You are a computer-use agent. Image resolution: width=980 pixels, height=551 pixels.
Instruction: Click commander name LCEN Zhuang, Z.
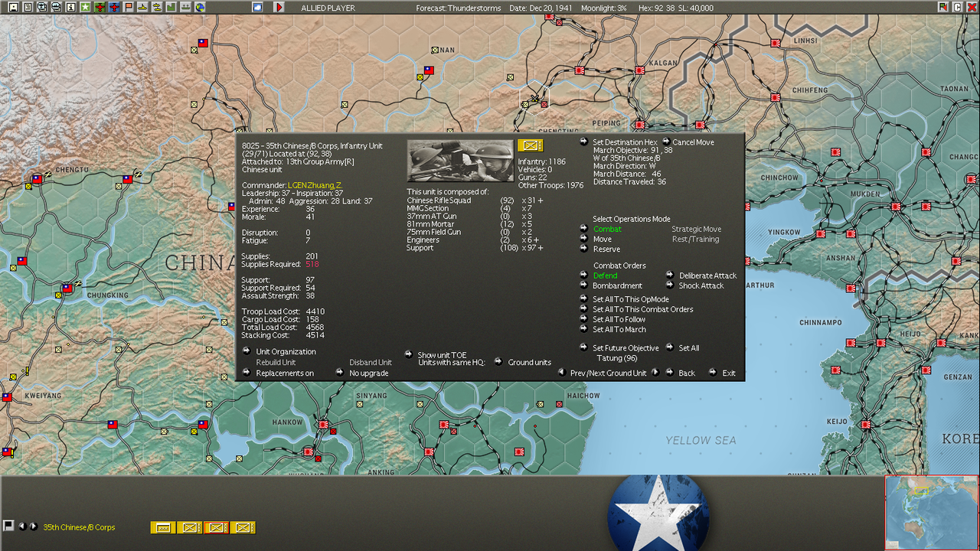pyautogui.click(x=315, y=185)
